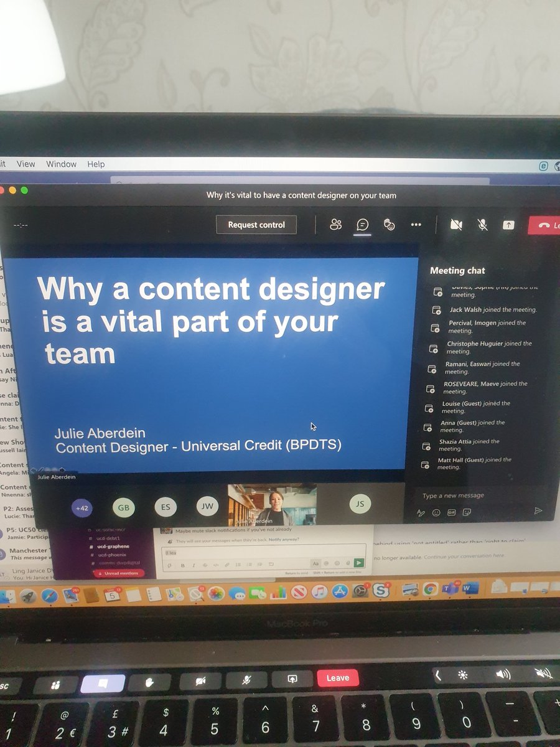Toggle bold formatting in Slack composer
Image resolution: width=560 pixels, height=747 pixels.
point(183,565)
